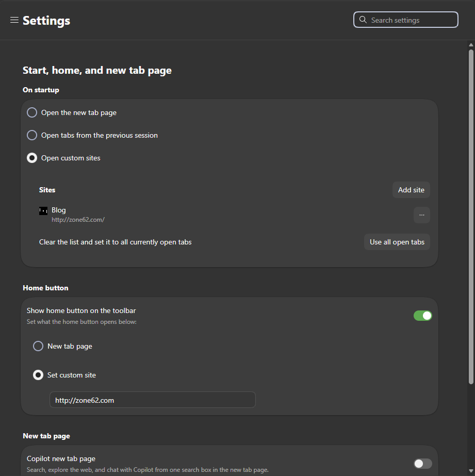Click the Add site button
The image size is (475, 476).
point(411,190)
